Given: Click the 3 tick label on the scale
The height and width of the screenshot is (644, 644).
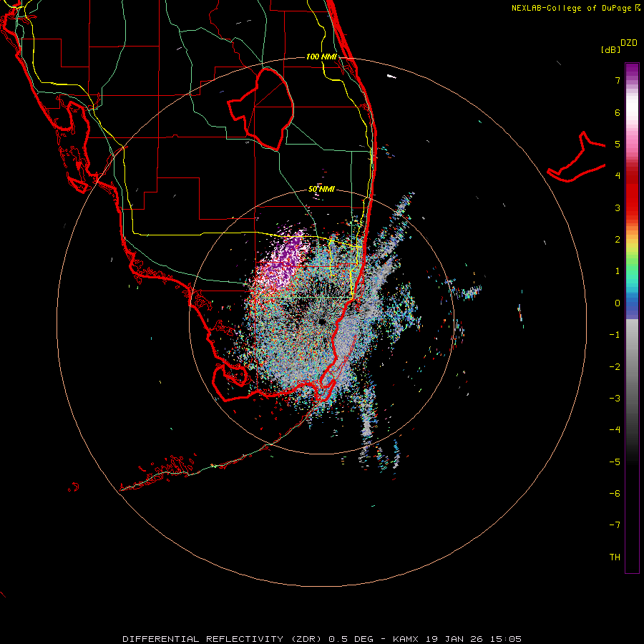Looking at the screenshot, I should click(618, 208).
